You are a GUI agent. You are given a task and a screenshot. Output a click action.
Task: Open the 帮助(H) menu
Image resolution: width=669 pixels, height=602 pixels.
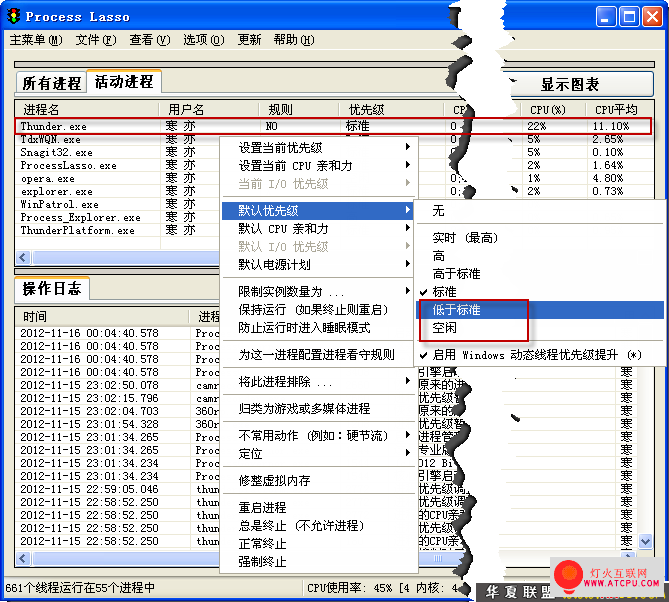click(294, 40)
